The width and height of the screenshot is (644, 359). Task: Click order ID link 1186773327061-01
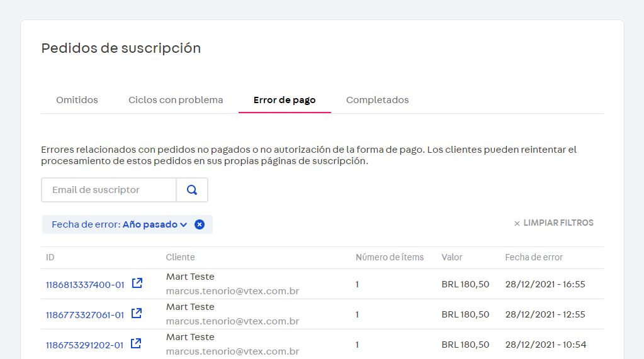point(85,315)
